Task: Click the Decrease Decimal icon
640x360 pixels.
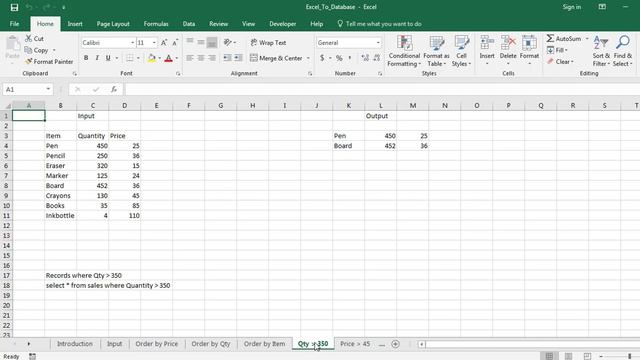Action: (x=377, y=58)
